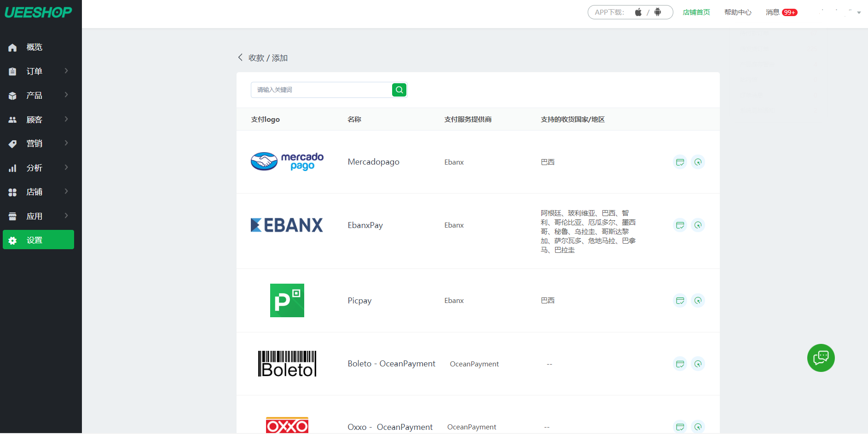Click the cursor-circle icon in Boleto row

pyautogui.click(x=698, y=364)
